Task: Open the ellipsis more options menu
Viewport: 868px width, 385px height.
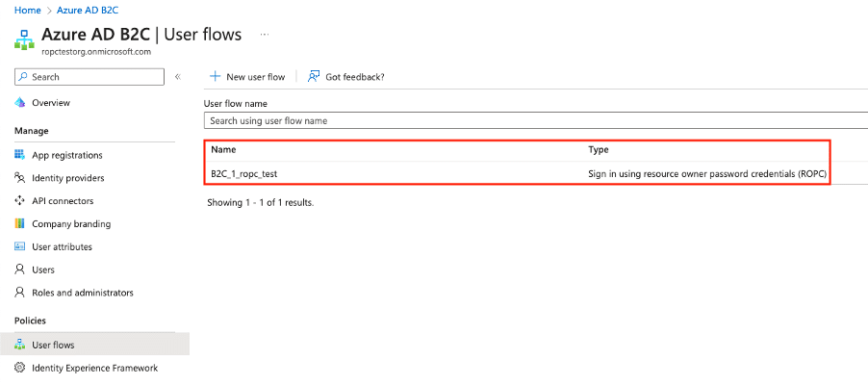Action: tap(265, 35)
